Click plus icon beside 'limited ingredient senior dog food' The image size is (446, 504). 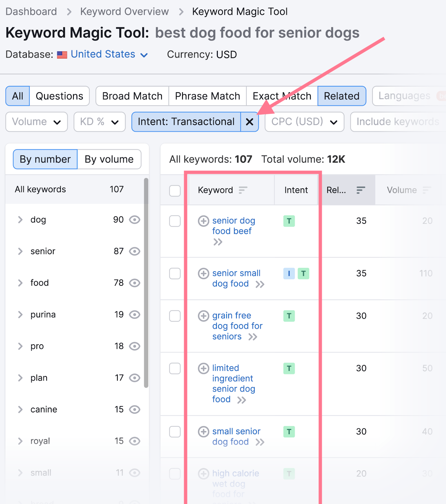203,368
